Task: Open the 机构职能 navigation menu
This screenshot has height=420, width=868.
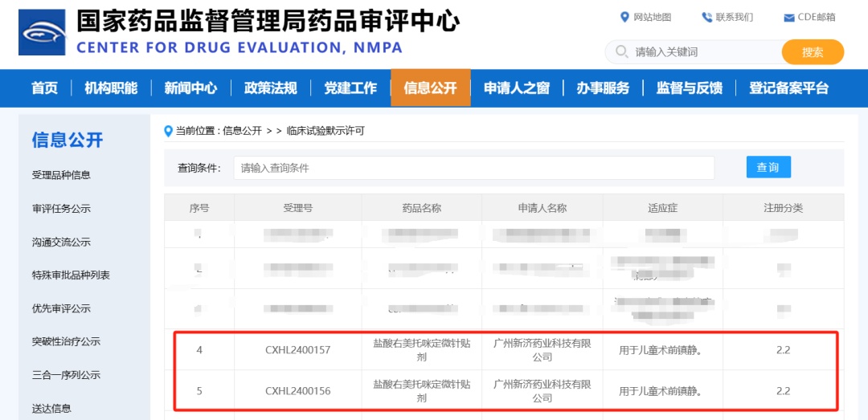Action: pos(111,88)
